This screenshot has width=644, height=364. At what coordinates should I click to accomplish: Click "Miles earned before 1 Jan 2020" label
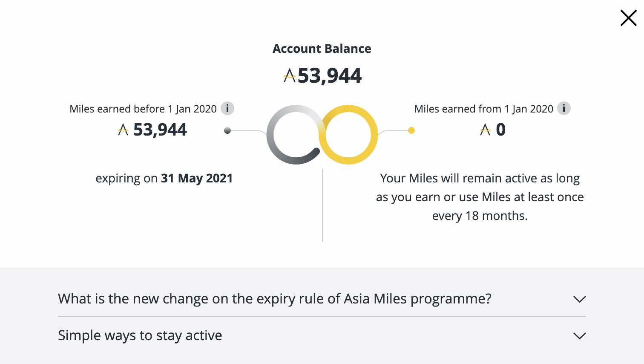[x=143, y=109]
